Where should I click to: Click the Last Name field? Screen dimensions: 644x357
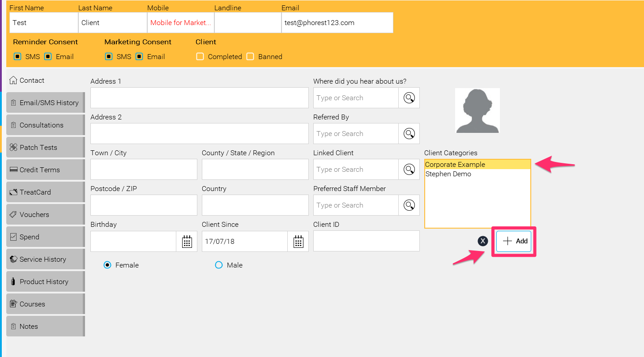point(113,23)
